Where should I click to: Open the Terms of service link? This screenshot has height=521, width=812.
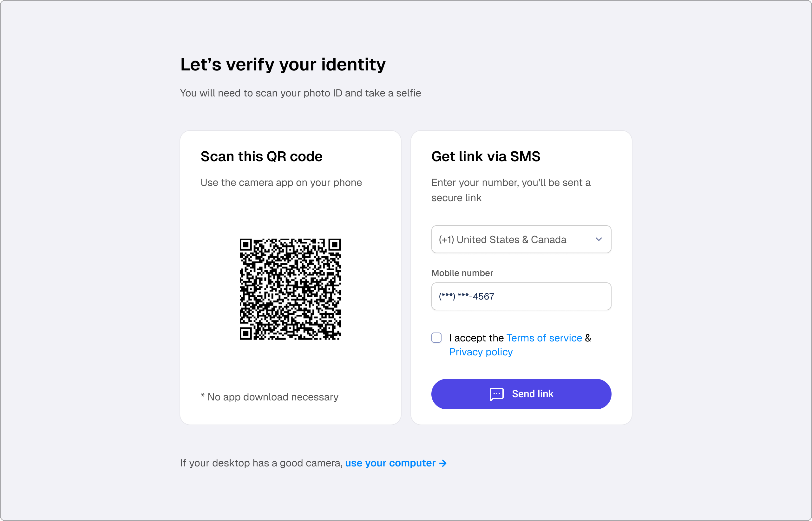point(544,338)
